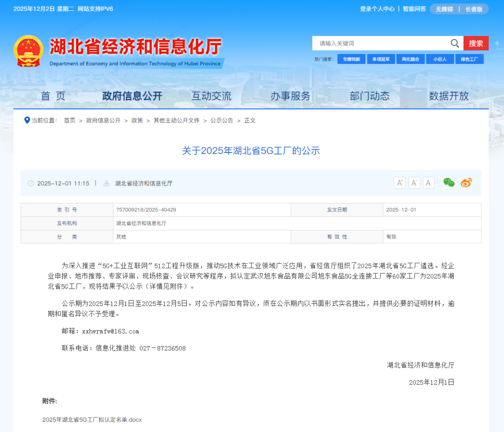The height and width of the screenshot is (432, 504).
Task: Click the location pin breadcrumb icon
Action: coord(27,120)
